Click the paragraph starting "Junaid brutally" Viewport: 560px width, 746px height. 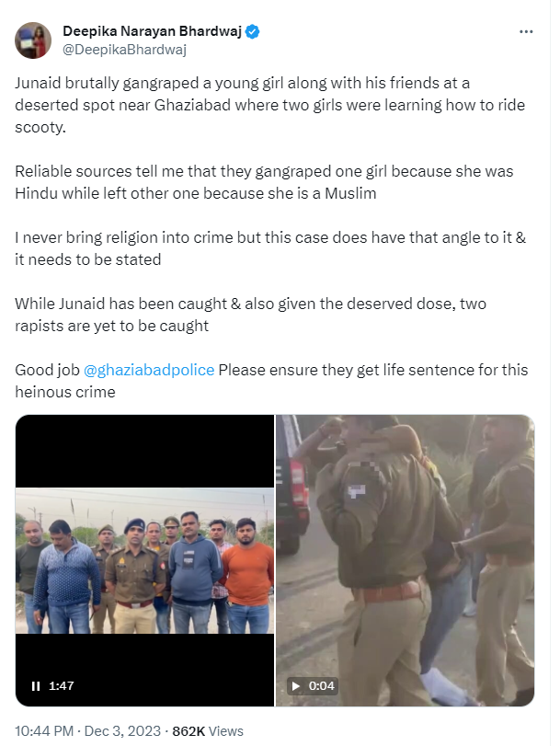coord(269,105)
